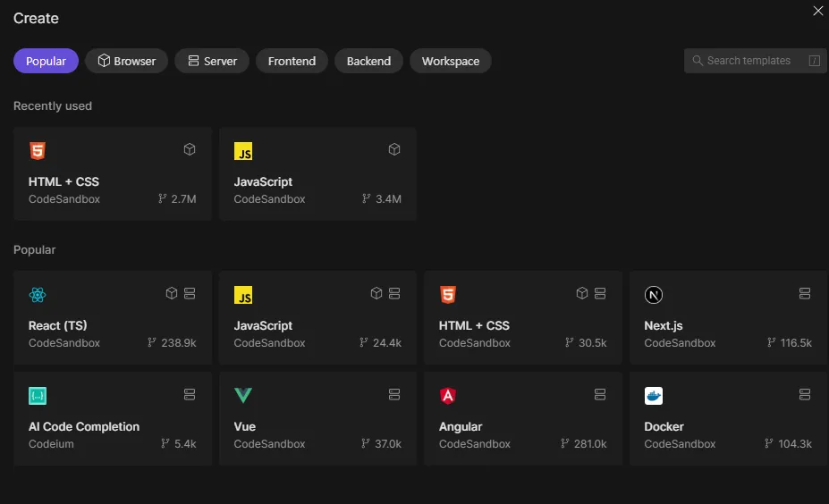The width and height of the screenshot is (829, 504).
Task: Open the Frontend filter tab
Action: click(x=292, y=61)
